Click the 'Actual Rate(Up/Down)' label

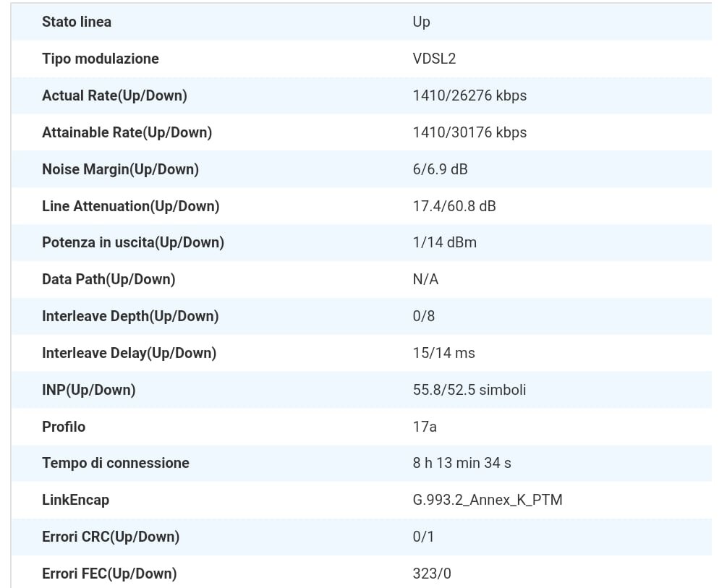pos(114,95)
